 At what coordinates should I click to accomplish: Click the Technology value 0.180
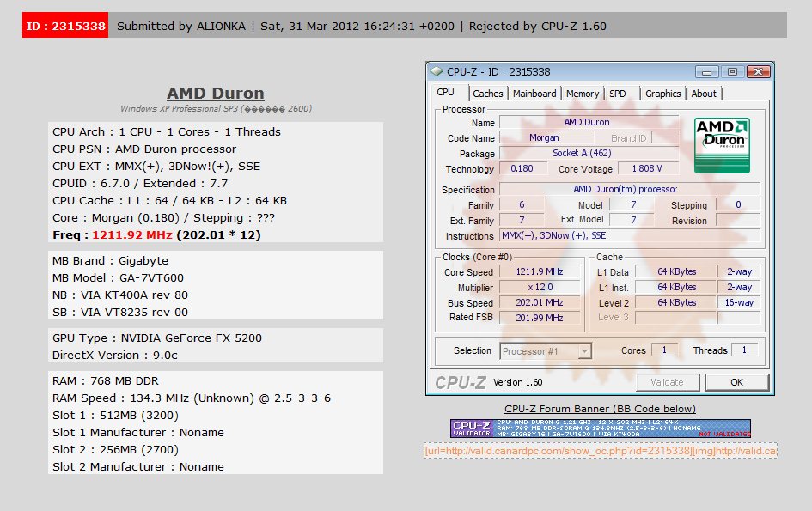pyautogui.click(x=522, y=169)
